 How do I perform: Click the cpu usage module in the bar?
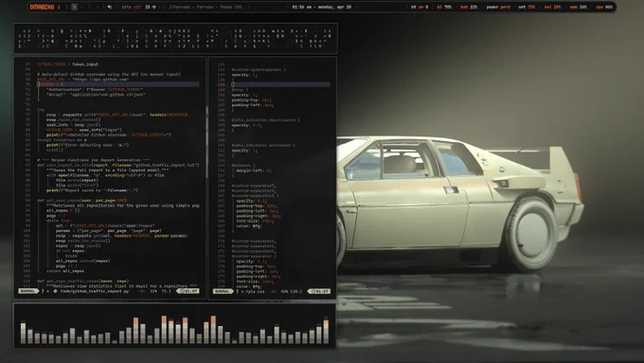(604, 7)
